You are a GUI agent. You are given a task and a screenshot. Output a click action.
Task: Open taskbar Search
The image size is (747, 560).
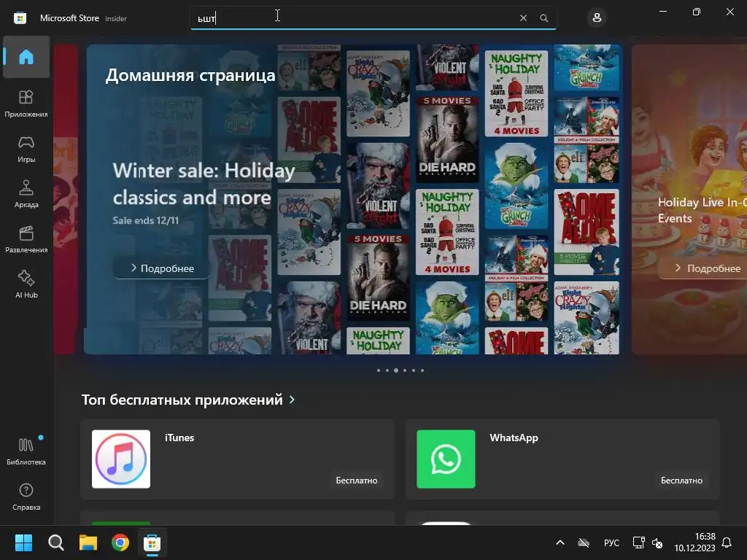click(x=55, y=542)
